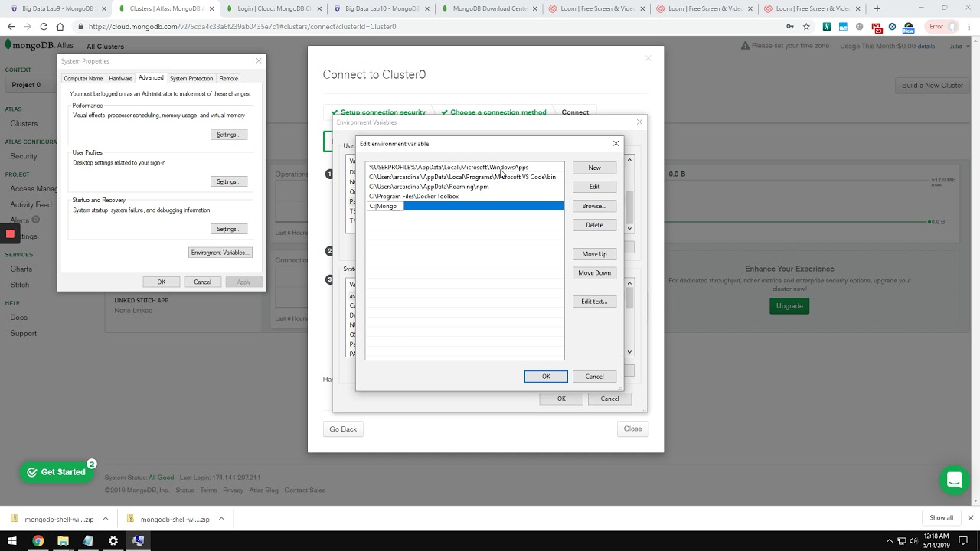Open Remote tab in System Properties

pyautogui.click(x=228, y=78)
